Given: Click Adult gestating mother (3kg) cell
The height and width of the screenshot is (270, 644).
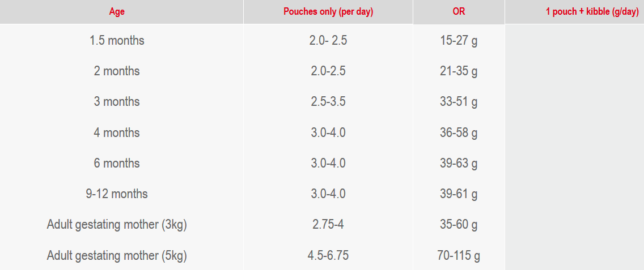Looking at the screenshot, I should point(117,225).
